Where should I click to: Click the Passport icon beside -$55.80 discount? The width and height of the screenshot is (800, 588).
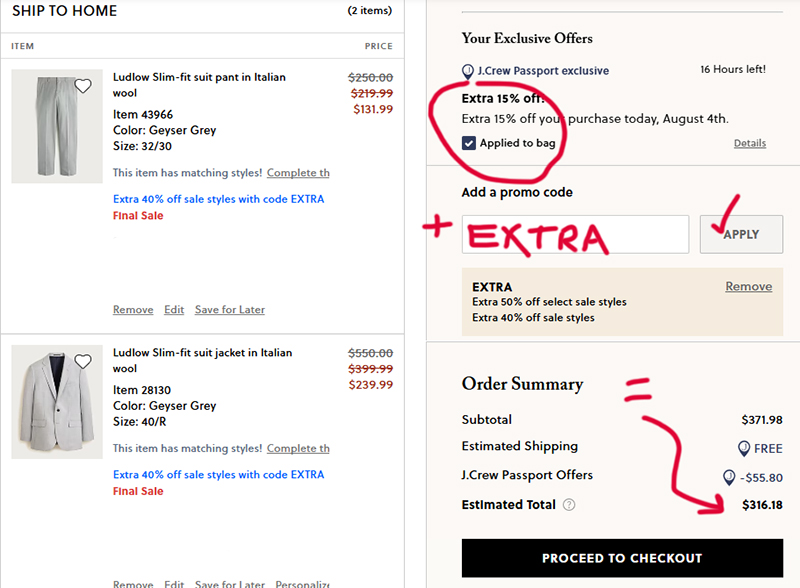tap(729, 477)
